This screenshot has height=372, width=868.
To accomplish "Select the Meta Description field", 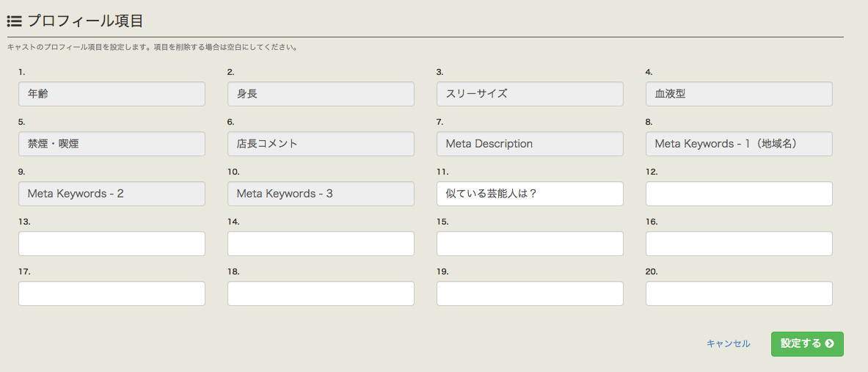I will 530,144.
